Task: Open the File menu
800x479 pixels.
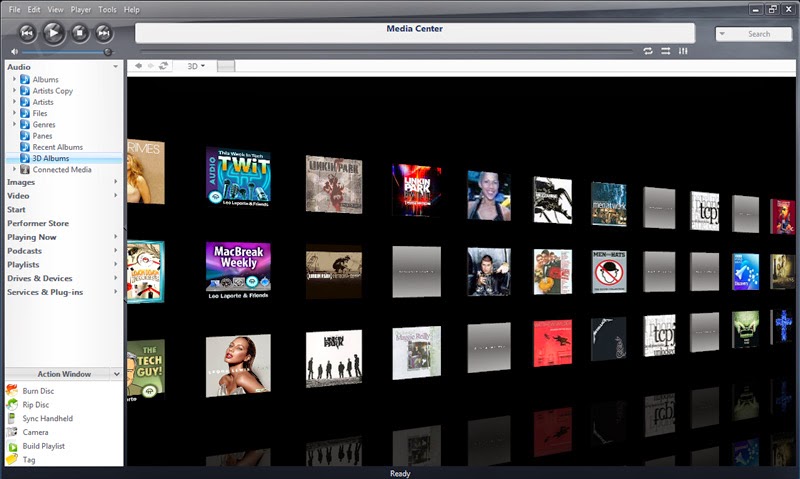Action: click(x=14, y=9)
